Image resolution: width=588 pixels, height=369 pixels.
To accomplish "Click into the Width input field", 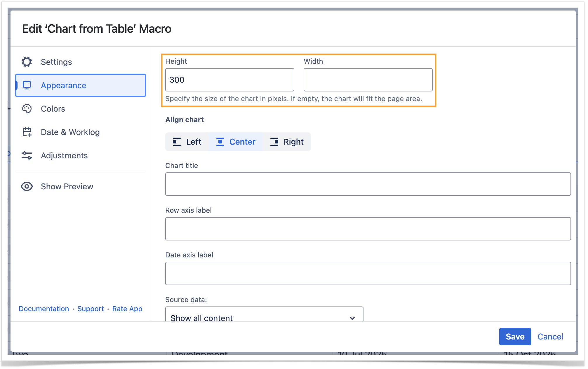I will coord(368,80).
